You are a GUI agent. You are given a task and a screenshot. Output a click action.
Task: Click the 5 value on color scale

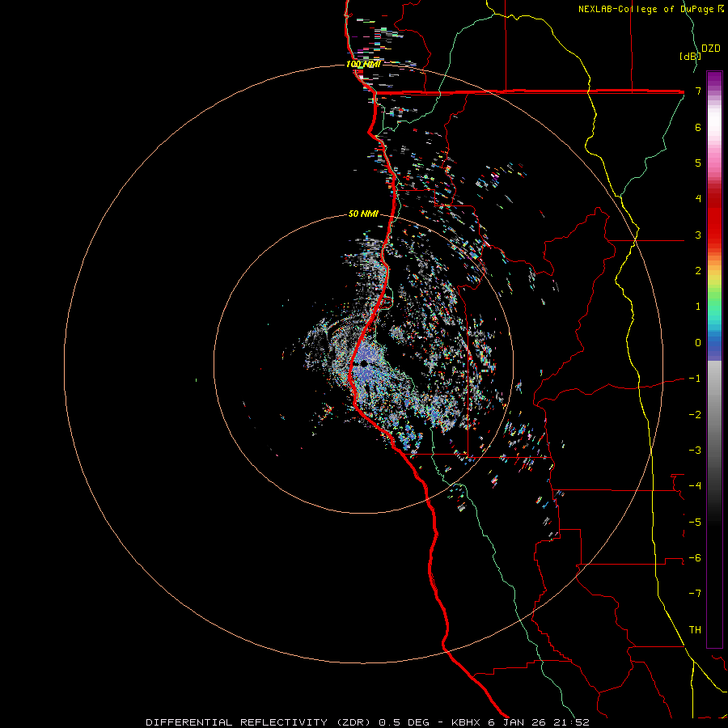click(x=698, y=163)
